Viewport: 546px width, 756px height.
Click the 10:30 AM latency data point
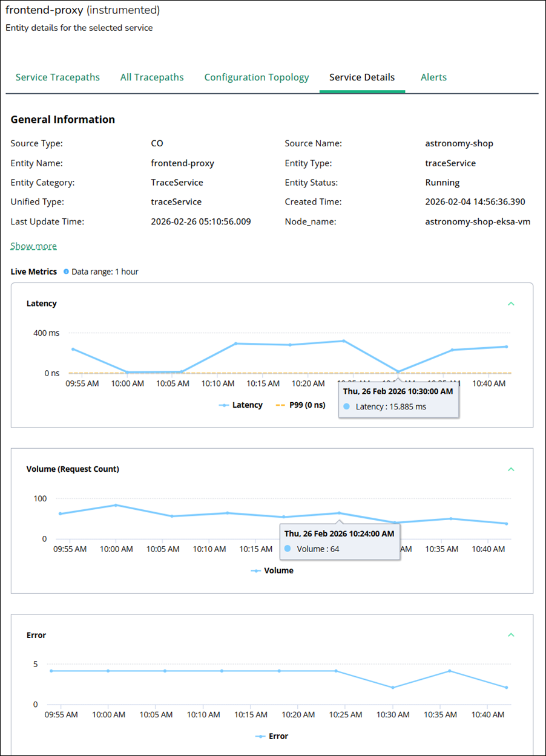click(398, 371)
